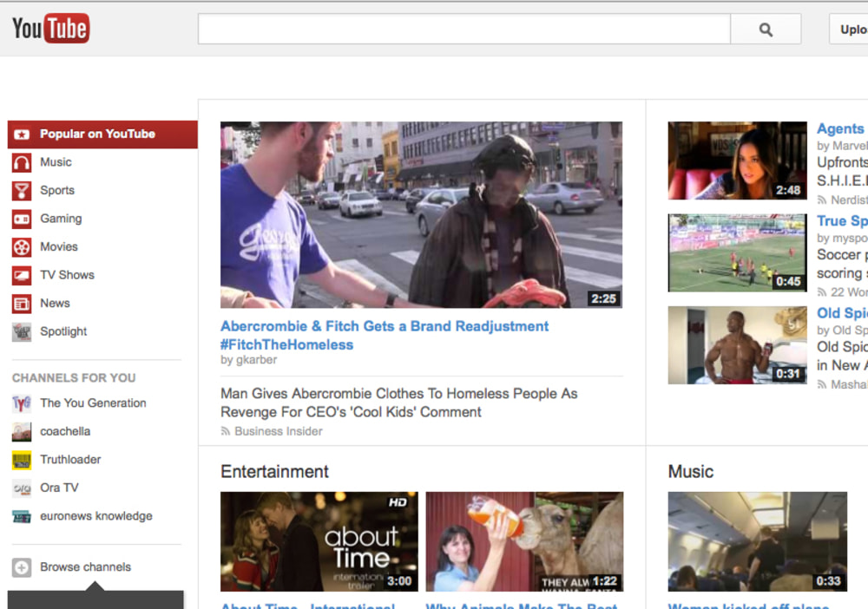Image resolution: width=868 pixels, height=609 pixels.
Task: Open the Abercrombie & Fitch Brand Readjustment title
Action: coord(385,335)
